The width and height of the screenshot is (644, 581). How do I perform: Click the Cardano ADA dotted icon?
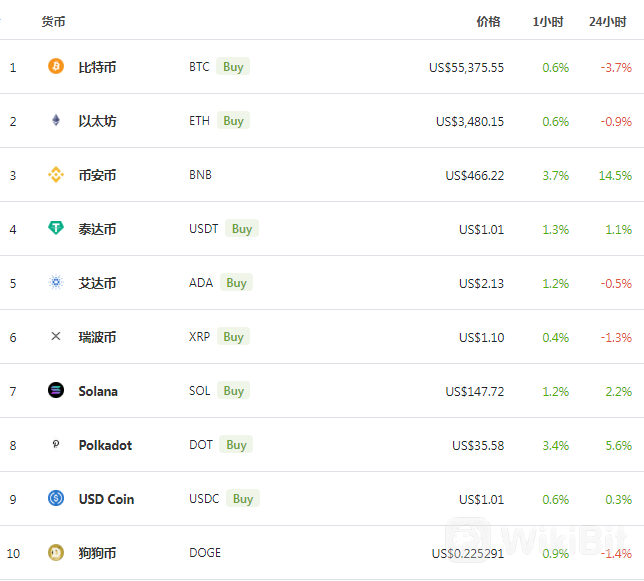56,282
